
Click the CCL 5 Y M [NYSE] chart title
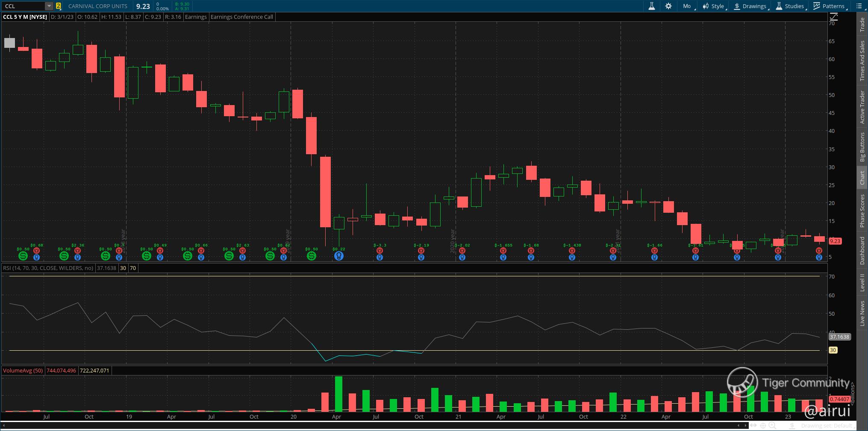point(25,17)
